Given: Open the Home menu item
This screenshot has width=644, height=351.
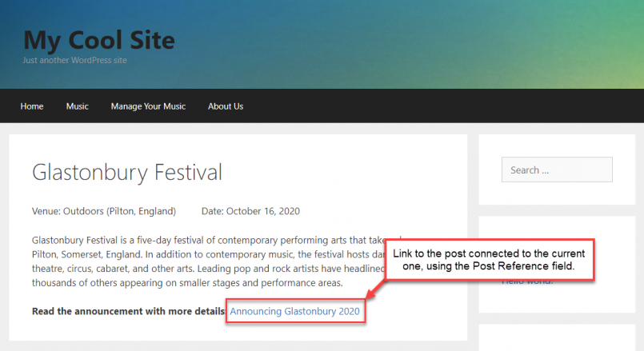Looking at the screenshot, I should [32, 106].
